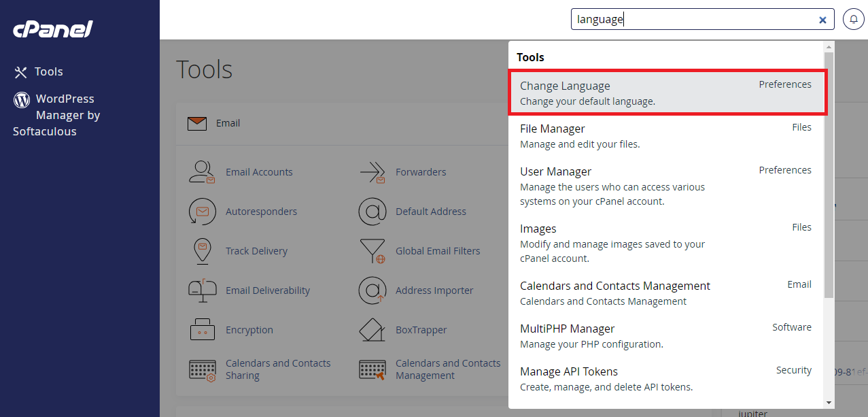This screenshot has width=868, height=417.
Task: Open WordPress Manager by Softaculous
Action: (58, 115)
